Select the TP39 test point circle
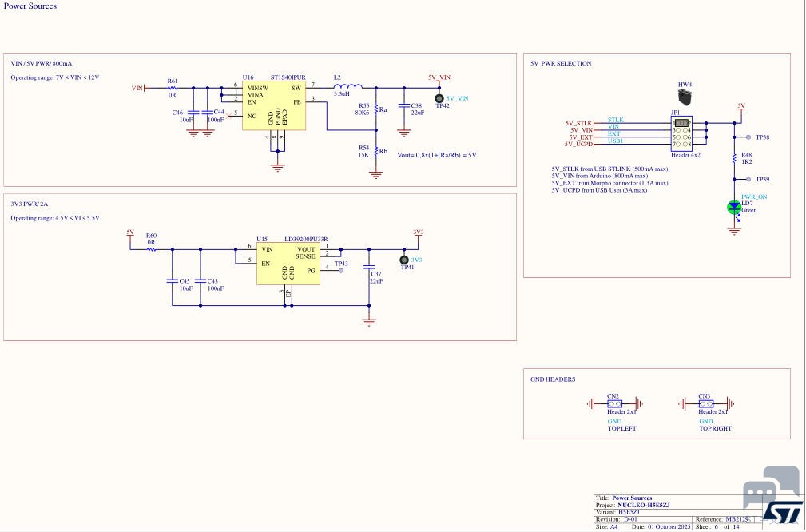 click(748, 180)
